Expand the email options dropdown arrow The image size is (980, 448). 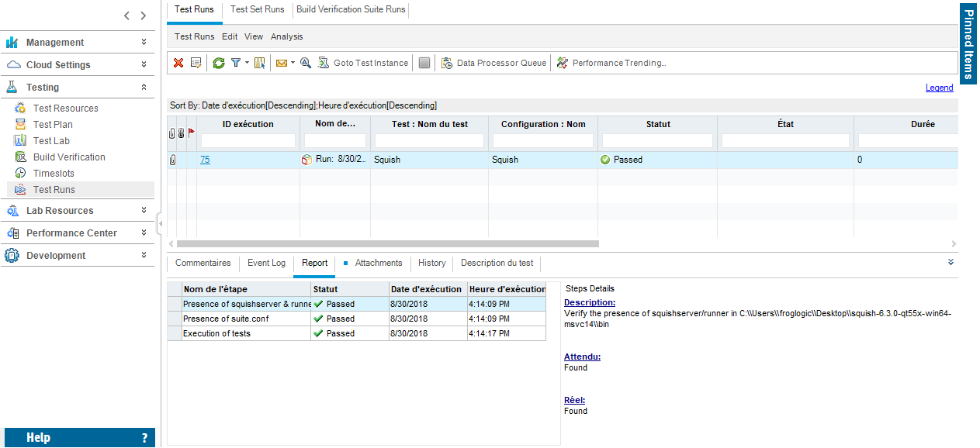[293, 63]
